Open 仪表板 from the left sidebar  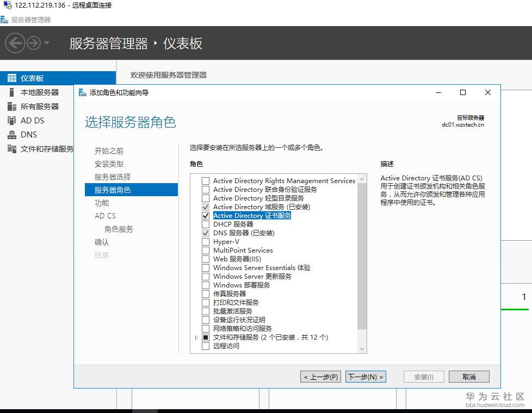(x=33, y=77)
